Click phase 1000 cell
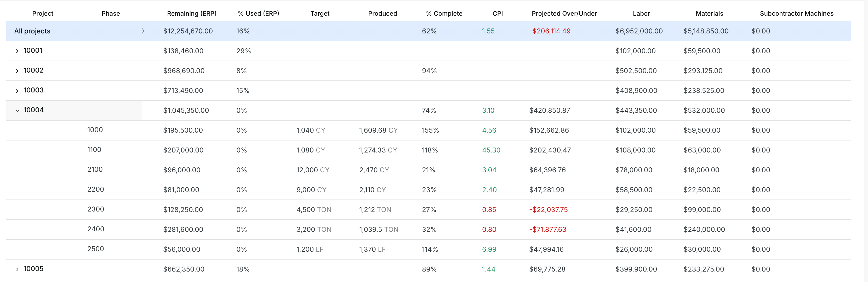The image size is (868, 282). [x=95, y=130]
